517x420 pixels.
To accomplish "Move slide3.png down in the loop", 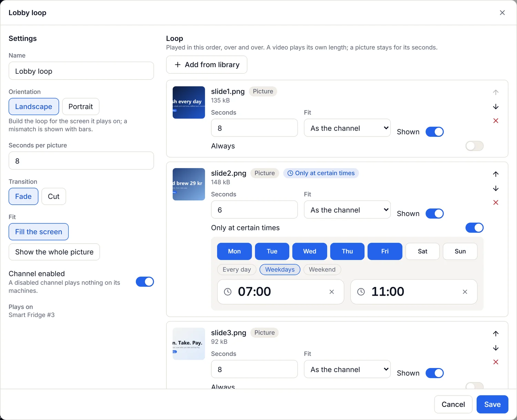I will 496,348.
